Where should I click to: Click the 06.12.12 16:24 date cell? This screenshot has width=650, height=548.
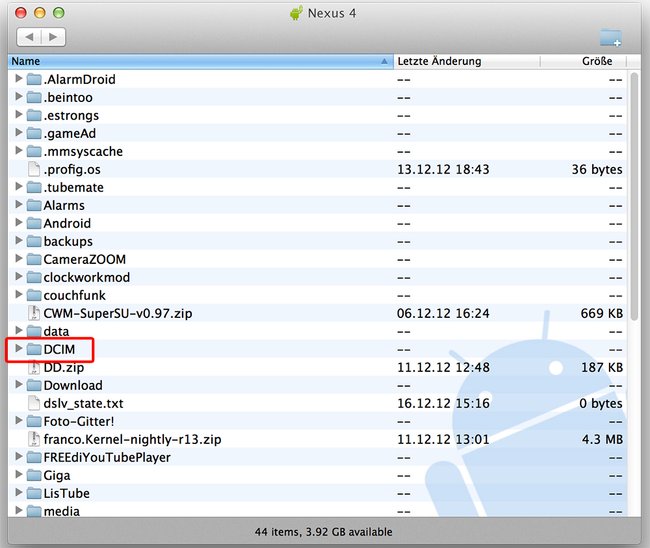(443, 313)
